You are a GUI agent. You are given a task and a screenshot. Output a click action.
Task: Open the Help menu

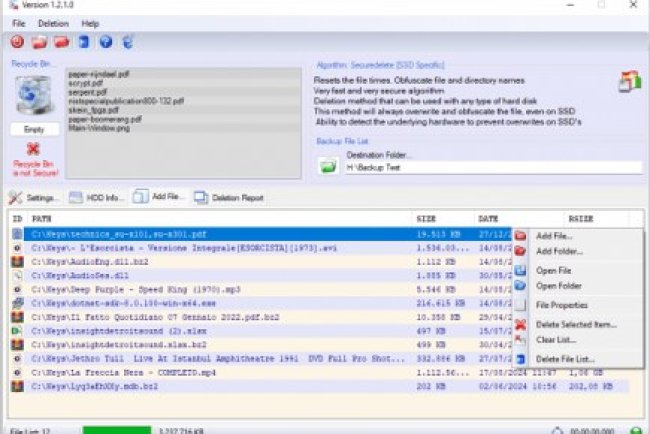[x=90, y=24]
